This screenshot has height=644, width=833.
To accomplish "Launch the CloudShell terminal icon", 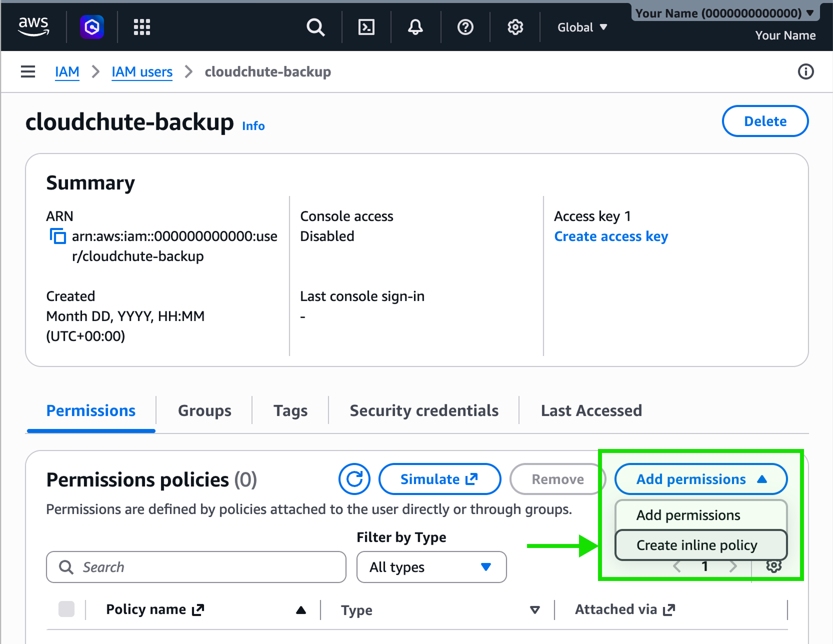I will pyautogui.click(x=366, y=27).
